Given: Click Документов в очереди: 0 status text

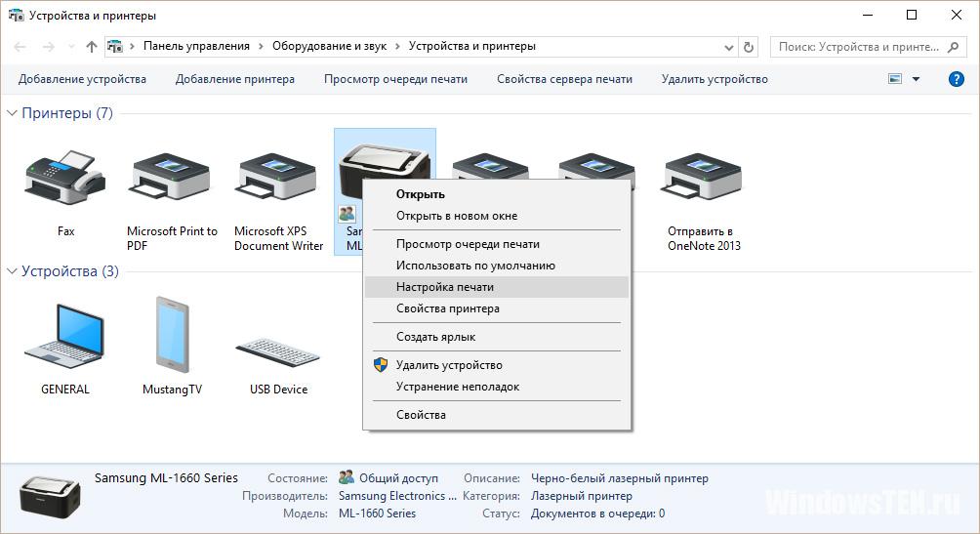Looking at the screenshot, I should coord(597,513).
